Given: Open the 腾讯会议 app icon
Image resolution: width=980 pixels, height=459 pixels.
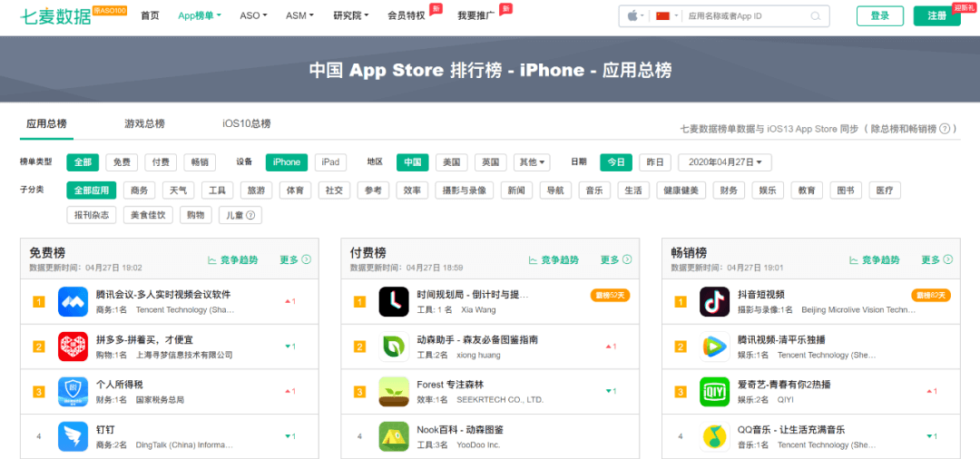Looking at the screenshot, I should [x=73, y=302].
